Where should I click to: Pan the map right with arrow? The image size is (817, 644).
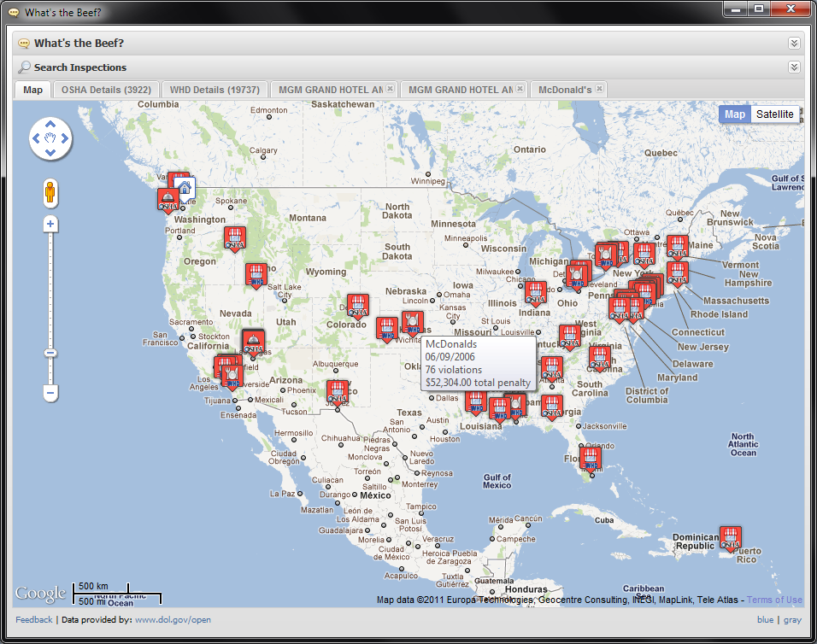[65, 138]
